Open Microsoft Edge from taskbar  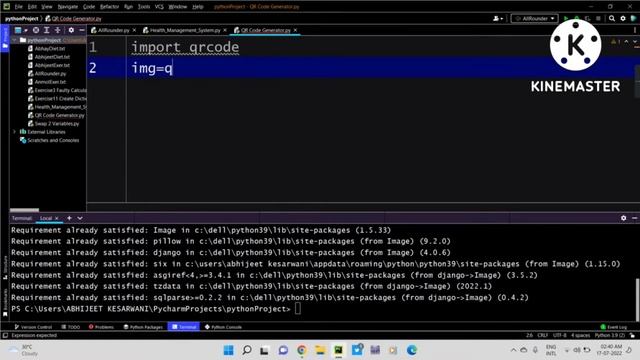pos(412,350)
